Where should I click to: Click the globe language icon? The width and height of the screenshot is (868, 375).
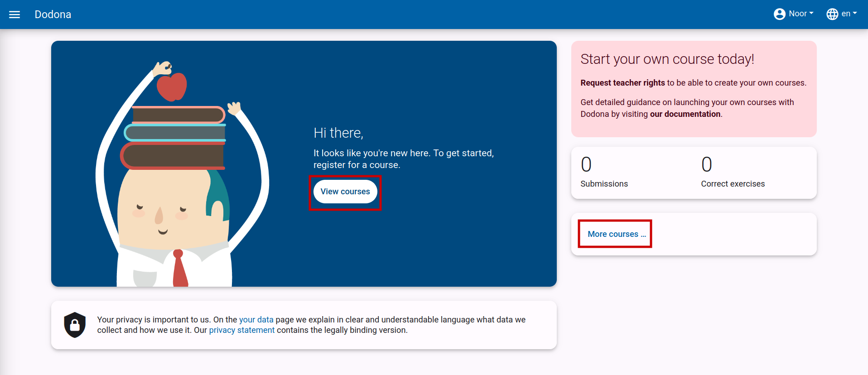[832, 14]
